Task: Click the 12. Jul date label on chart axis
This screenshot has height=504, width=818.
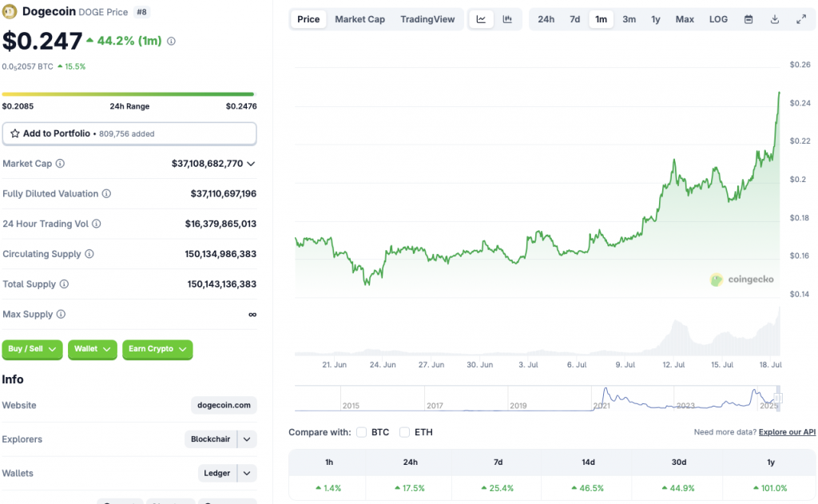Action: point(673,365)
